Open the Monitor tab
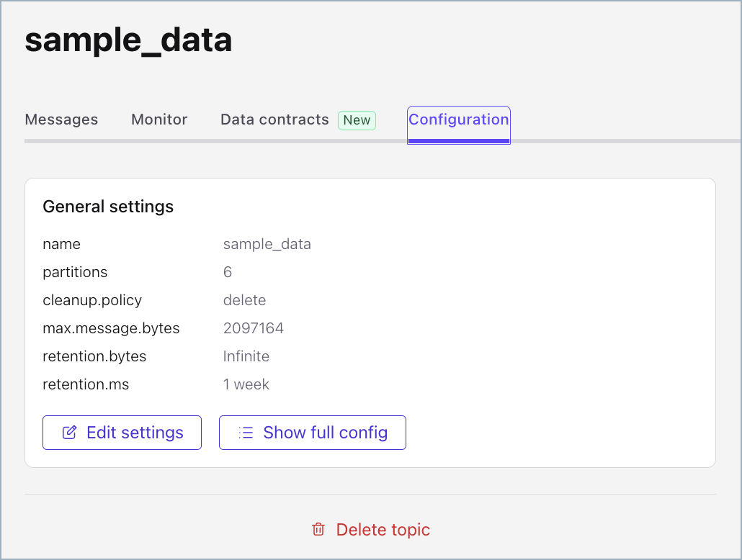The width and height of the screenshot is (742, 560). (x=158, y=119)
